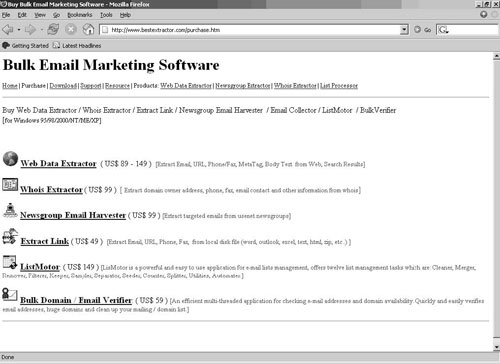This screenshot has height=364, width=500.
Task: Go to the Home page icon
Action: tap(88, 30)
